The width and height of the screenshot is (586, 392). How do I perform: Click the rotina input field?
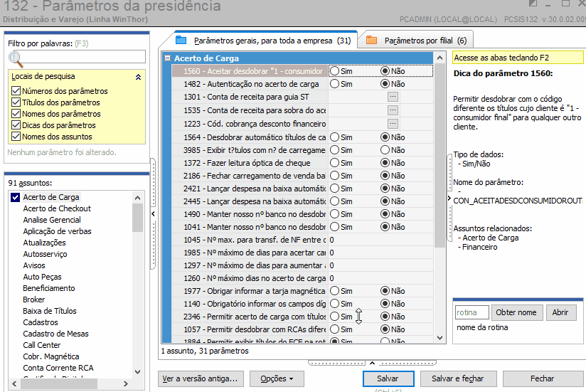coord(472,312)
